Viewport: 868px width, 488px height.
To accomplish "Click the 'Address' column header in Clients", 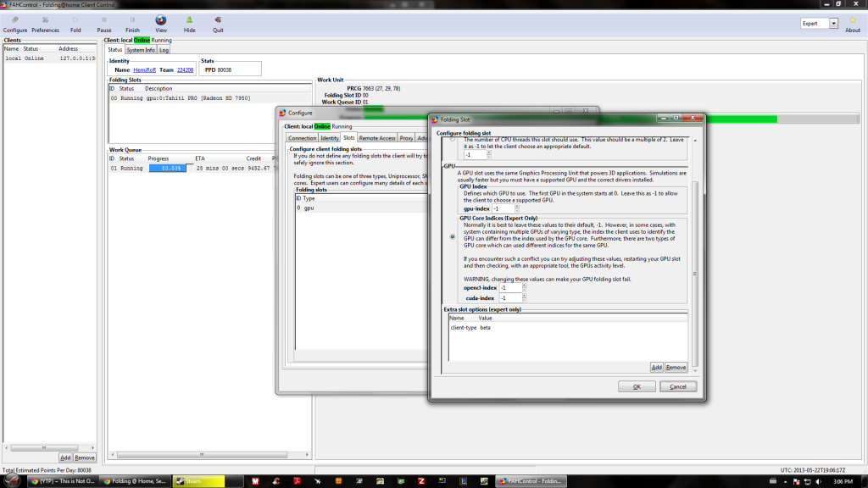I will click(x=68, y=48).
